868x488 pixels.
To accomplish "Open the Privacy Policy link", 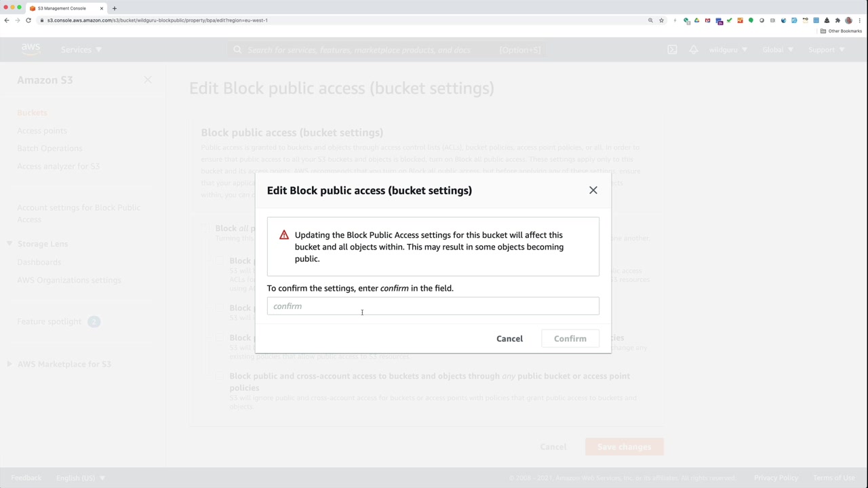I will [x=776, y=478].
